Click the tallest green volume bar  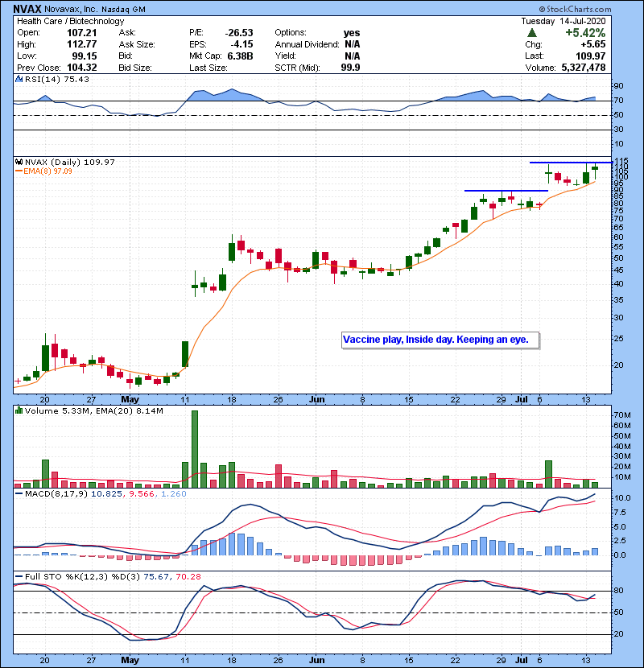tap(195, 449)
